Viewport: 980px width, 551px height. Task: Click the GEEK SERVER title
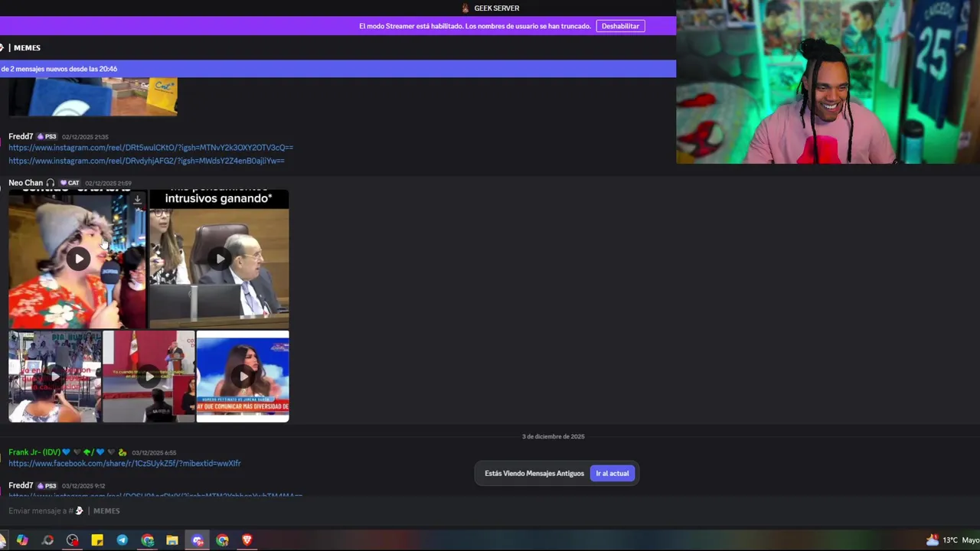[497, 8]
